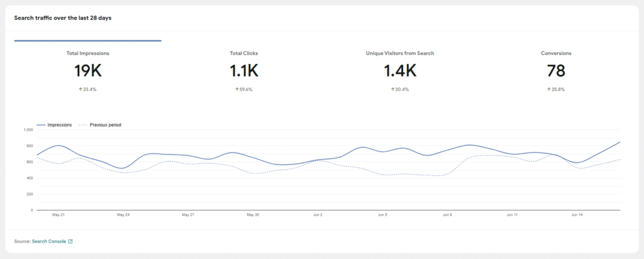This screenshot has width=644, height=259.
Task: Click the 78 conversions figure
Action: pyautogui.click(x=556, y=71)
